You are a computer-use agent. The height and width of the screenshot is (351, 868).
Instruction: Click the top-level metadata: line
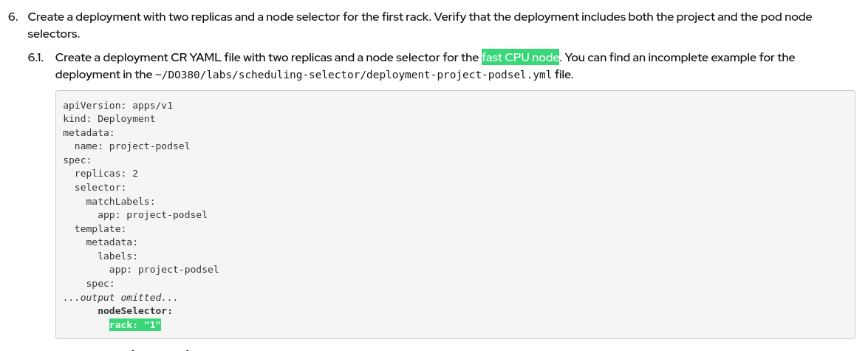[89, 133]
